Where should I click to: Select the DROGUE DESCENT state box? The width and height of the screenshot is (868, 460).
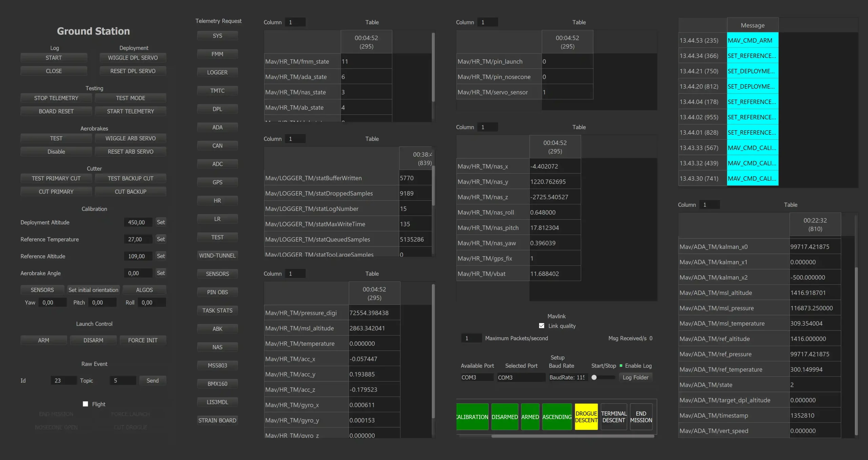586,417
